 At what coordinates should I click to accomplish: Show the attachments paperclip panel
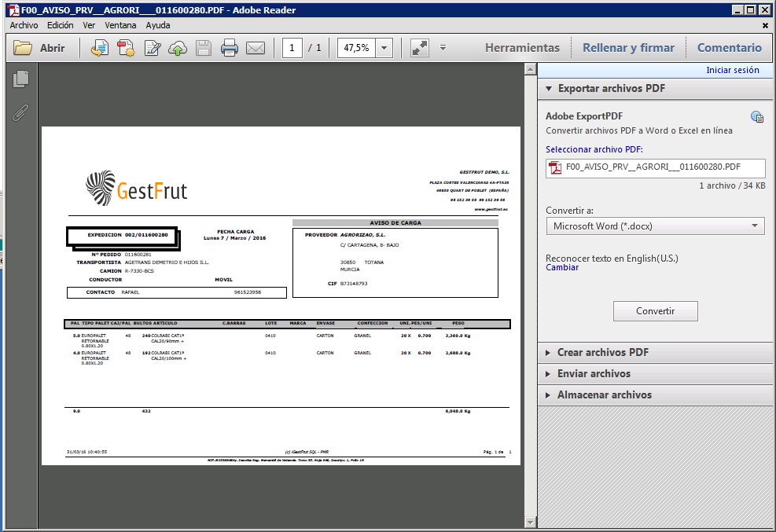pyautogui.click(x=21, y=112)
